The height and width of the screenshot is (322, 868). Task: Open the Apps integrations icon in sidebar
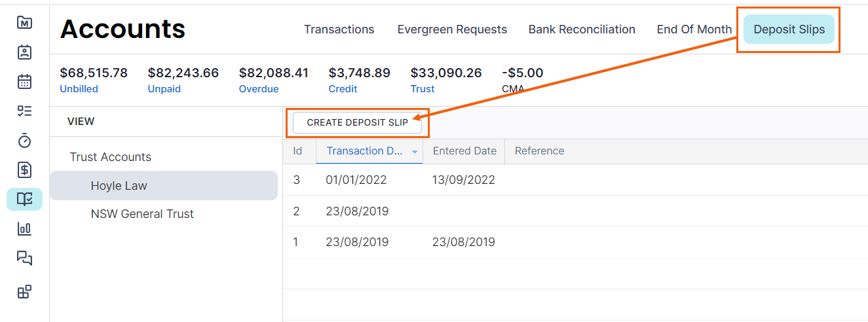tap(24, 292)
